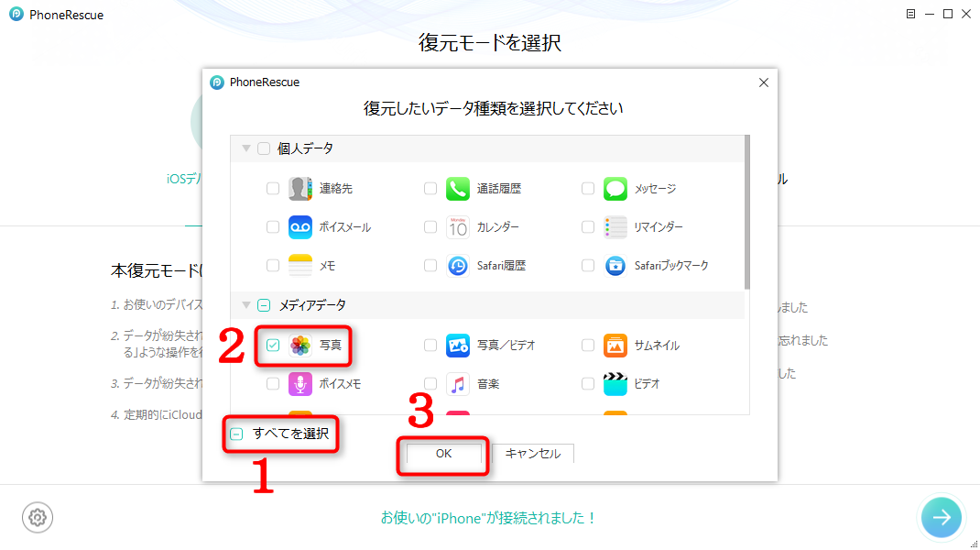Click the Reminders (リマインダー) icon

point(615,227)
